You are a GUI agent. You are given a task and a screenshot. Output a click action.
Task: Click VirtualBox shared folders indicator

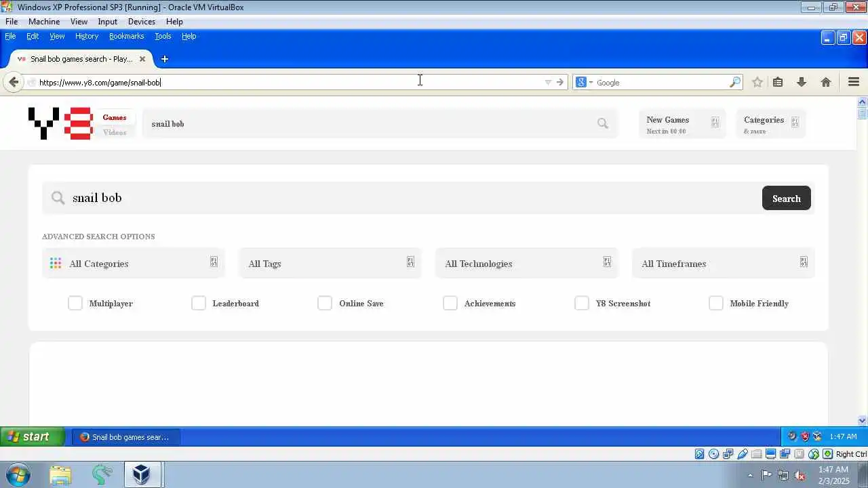(756, 454)
